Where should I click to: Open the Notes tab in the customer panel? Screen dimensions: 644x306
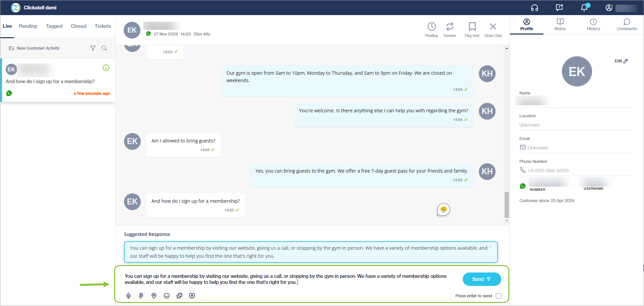[560, 24]
